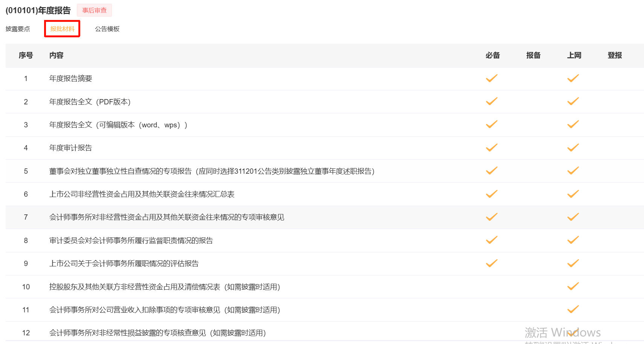Viewport: 644px width, 344px height.
Task: Select the 报批材料 tab
Action: click(x=62, y=29)
